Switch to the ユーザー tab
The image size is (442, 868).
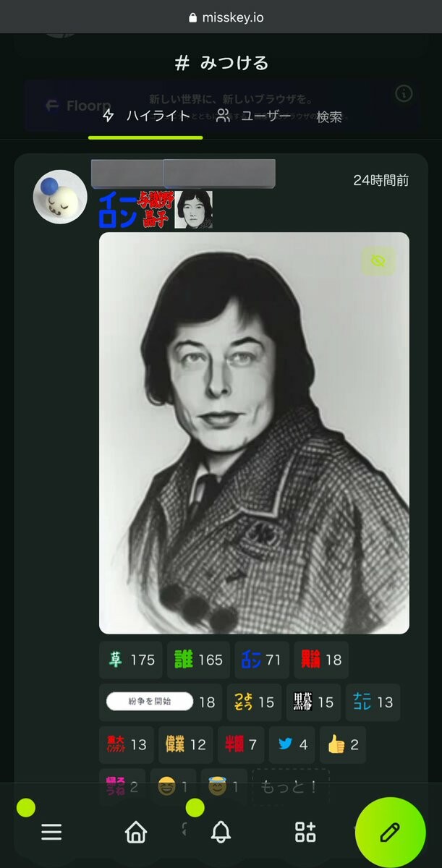(x=253, y=116)
